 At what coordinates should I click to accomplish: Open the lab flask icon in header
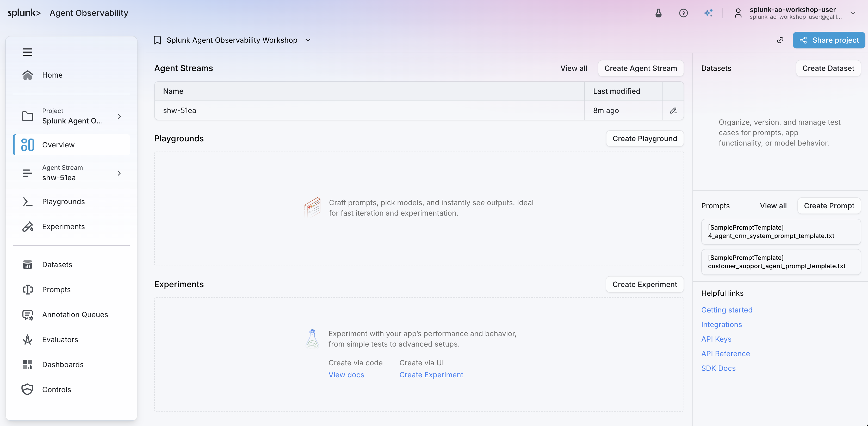[658, 13]
